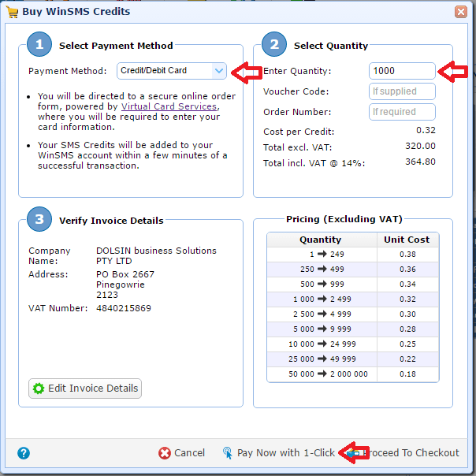The width and height of the screenshot is (476, 476).
Task: Click the 0.30 unit cost cell
Action: click(407, 314)
